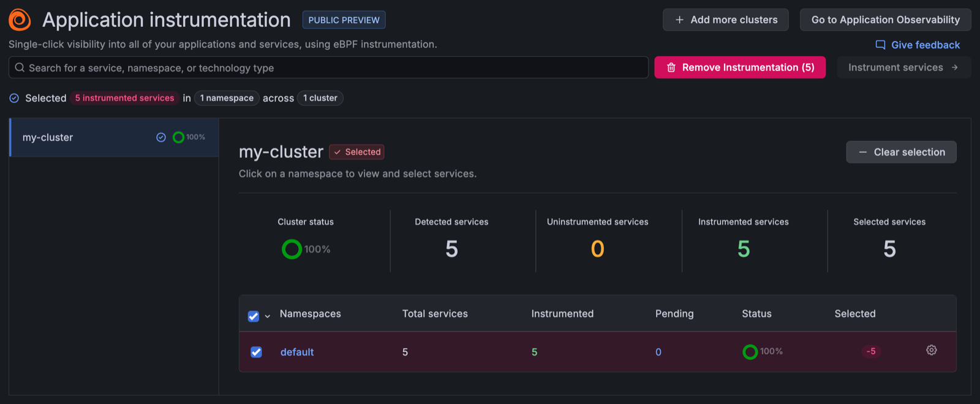Click the Selected services count
Screen dimensions: 980x404
click(x=889, y=249)
